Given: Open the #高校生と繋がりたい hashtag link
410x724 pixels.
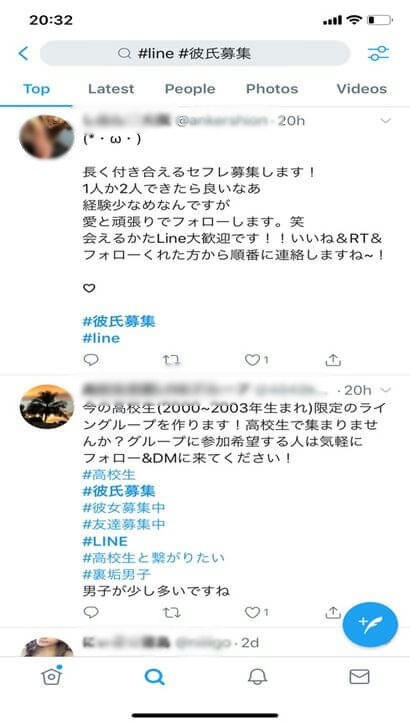Looking at the screenshot, I should point(154,558).
